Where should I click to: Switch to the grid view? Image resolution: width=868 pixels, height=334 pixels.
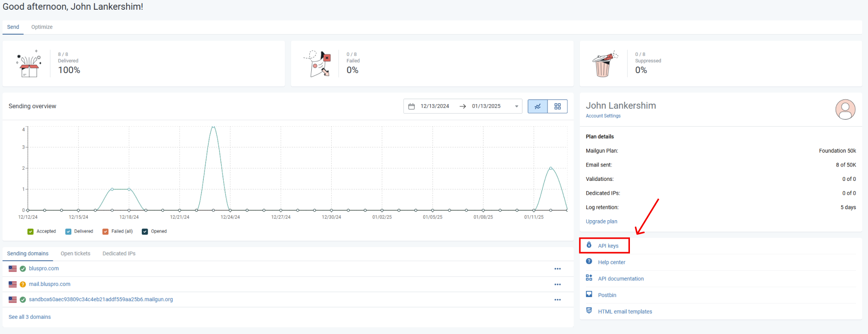(558, 106)
